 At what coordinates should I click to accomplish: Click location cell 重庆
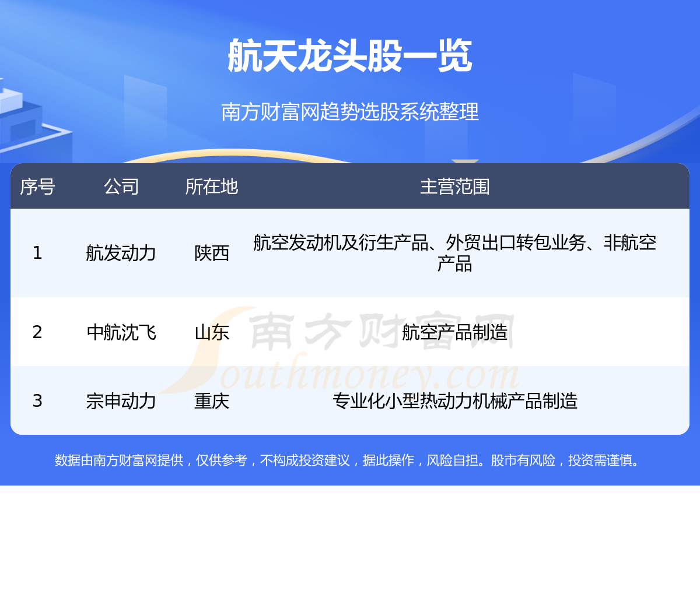(x=212, y=401)
